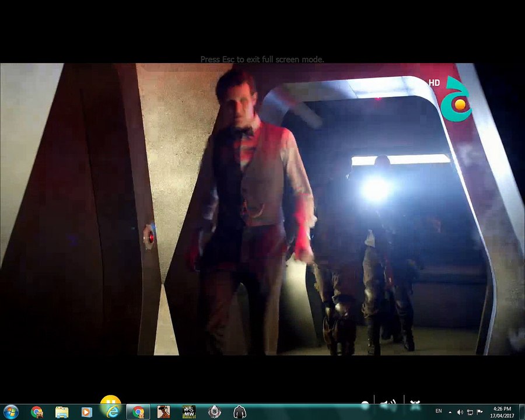Toggle the video player's volume speaker

pyautogui.click(x=388, y=402)
